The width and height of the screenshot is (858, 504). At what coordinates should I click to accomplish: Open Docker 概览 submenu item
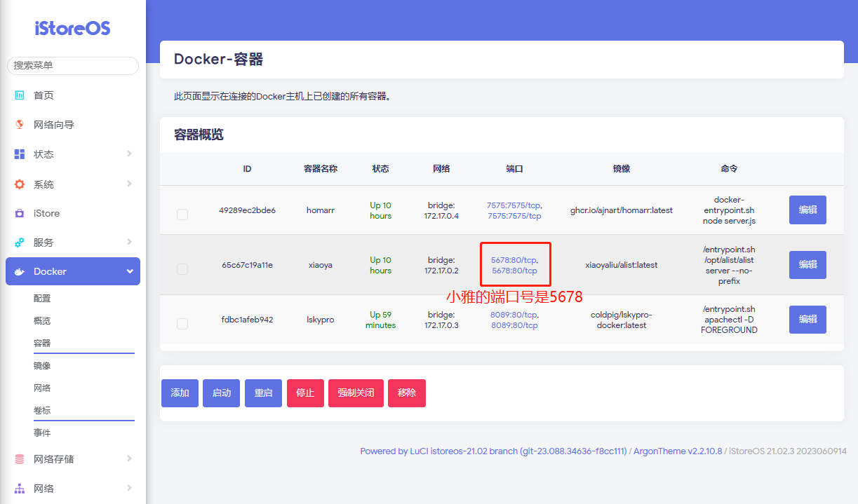pos(42,321)
